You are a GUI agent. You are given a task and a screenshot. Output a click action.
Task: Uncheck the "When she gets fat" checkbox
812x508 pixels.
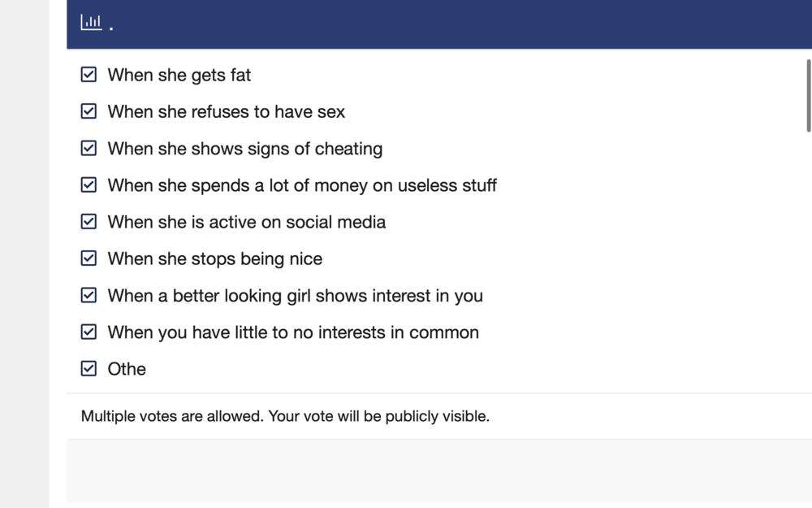tap(89, 75)
